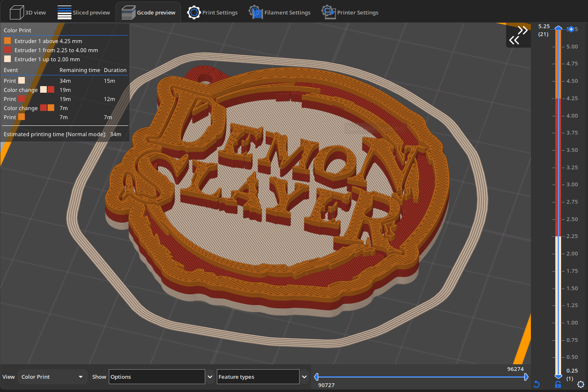The width and height of the screenshot is (588, 392).
Task: Click the '5.25 (21)' top layer label
Action: (x=544, y=30)
